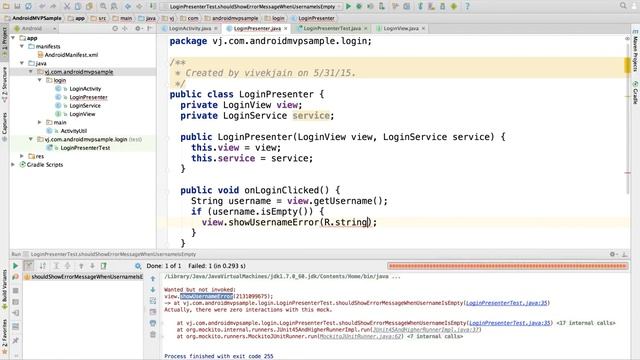The image size is (640, 360).
Task: Collapse the manifests folder node
Action: click(x=22, y=47)
